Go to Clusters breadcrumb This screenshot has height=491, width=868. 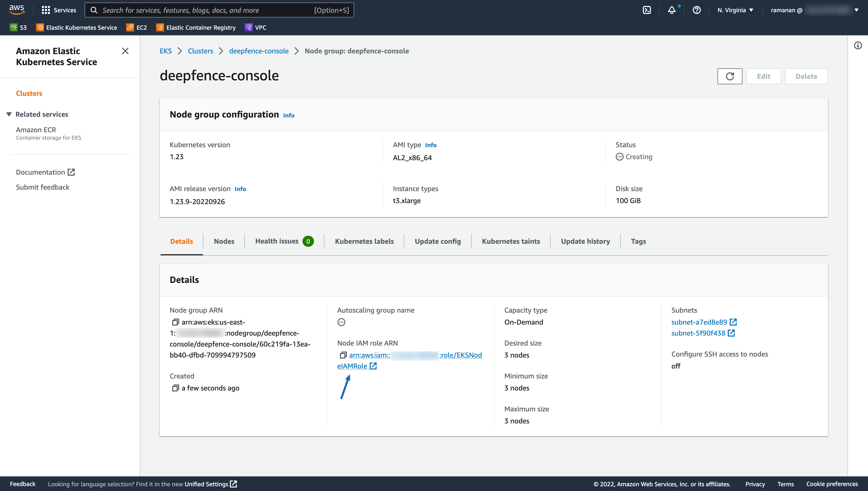200,51
